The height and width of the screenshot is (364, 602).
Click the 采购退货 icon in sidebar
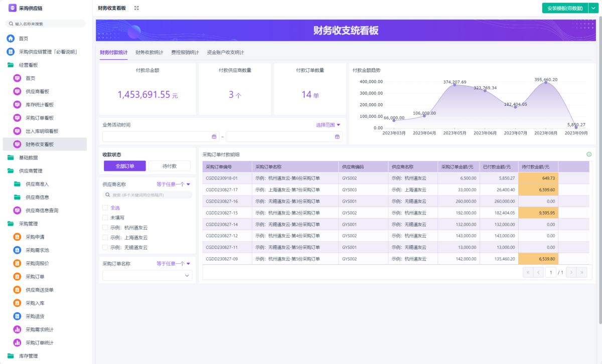click(x=17, y=316)
